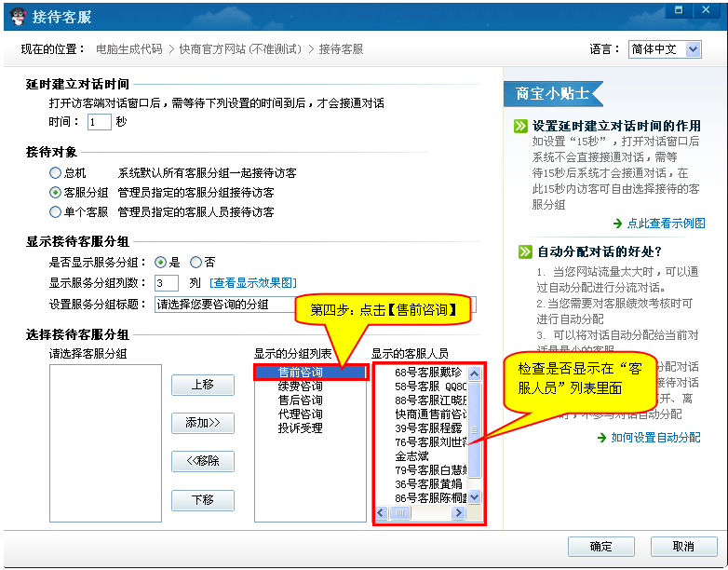Click green chevron icon beside 设置延时建立对话时间的作用
Viewport: 728px width, 570px height.
pos(522,126)
